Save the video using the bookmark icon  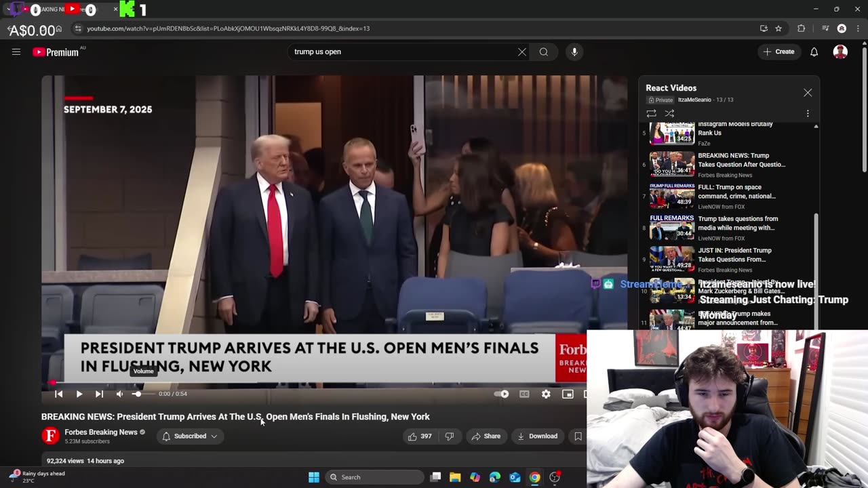click(578, 436)
